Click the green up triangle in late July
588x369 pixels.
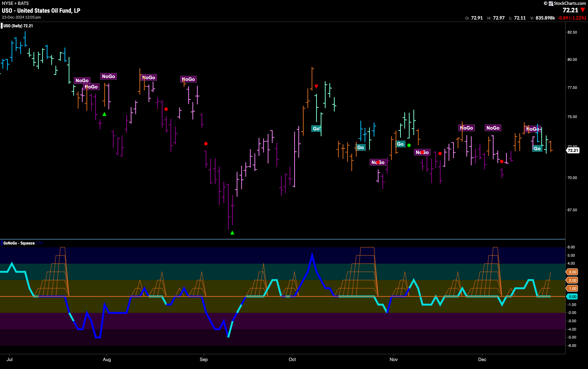[104, 114]
